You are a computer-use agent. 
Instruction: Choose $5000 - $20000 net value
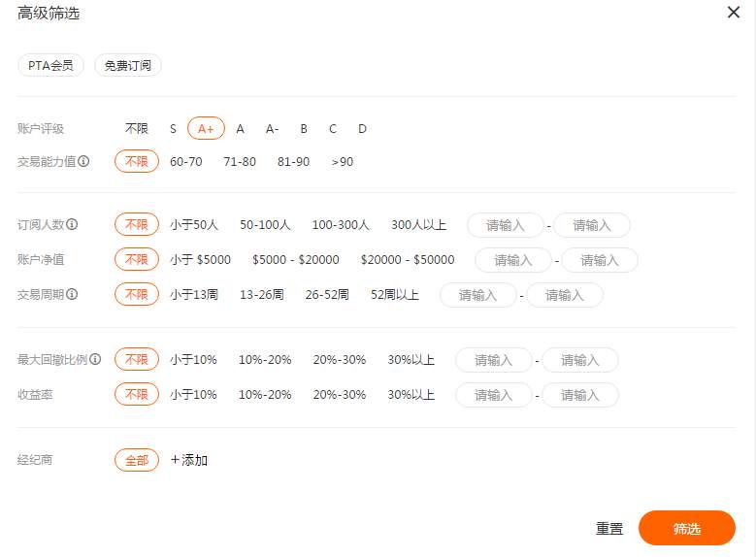pos(296,259)
